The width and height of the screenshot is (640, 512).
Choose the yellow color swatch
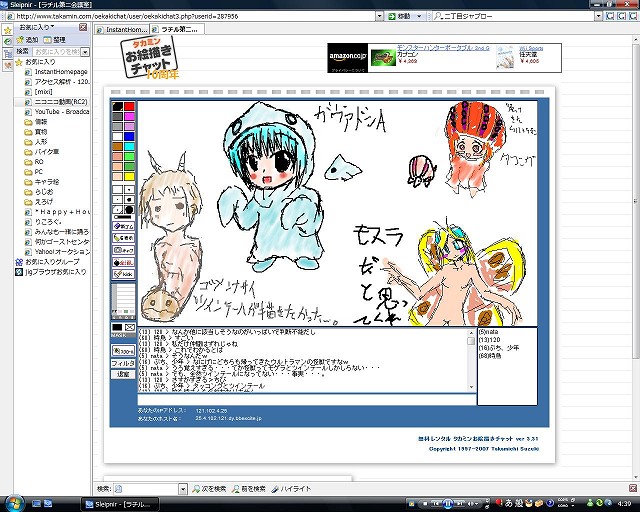click(x=129, y=176)
